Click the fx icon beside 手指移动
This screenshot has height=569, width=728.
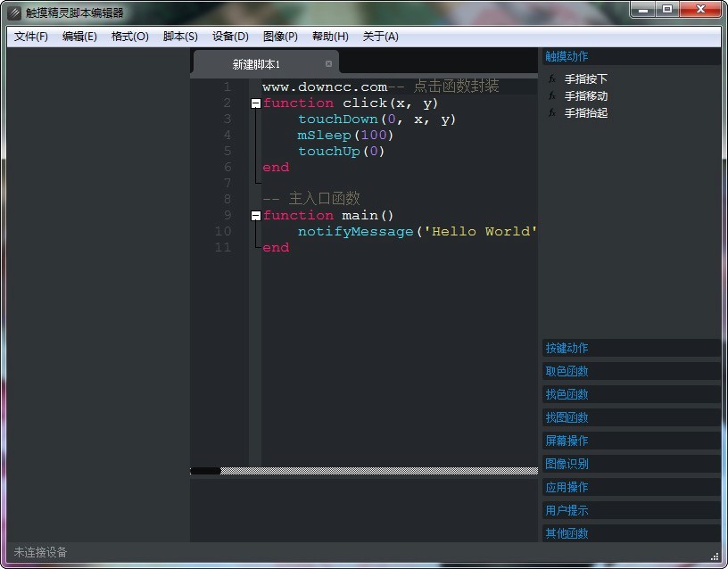552,96
